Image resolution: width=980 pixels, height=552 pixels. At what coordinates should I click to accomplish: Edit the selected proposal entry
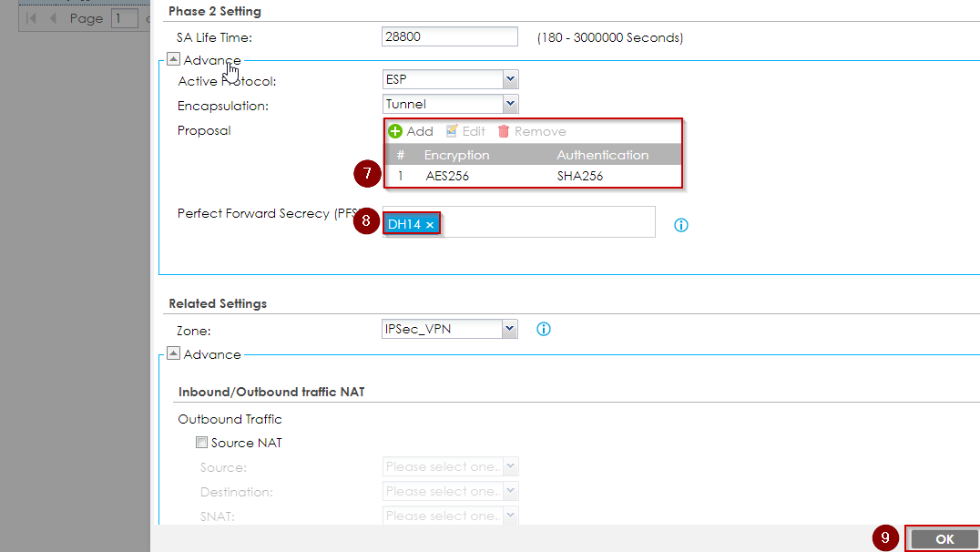(464, 130)
